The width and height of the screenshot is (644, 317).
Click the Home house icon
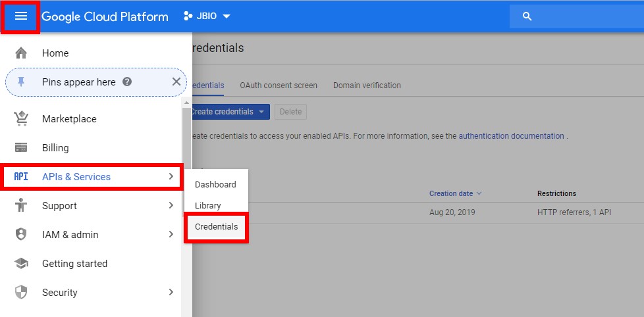pyautogui.click(x=21, y=53)
